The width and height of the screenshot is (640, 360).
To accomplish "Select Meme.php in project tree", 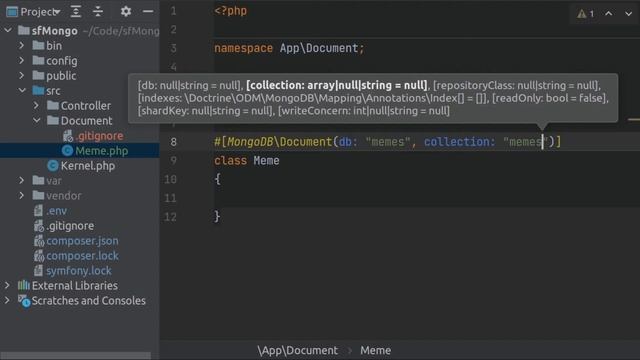I will click(102, 151).
